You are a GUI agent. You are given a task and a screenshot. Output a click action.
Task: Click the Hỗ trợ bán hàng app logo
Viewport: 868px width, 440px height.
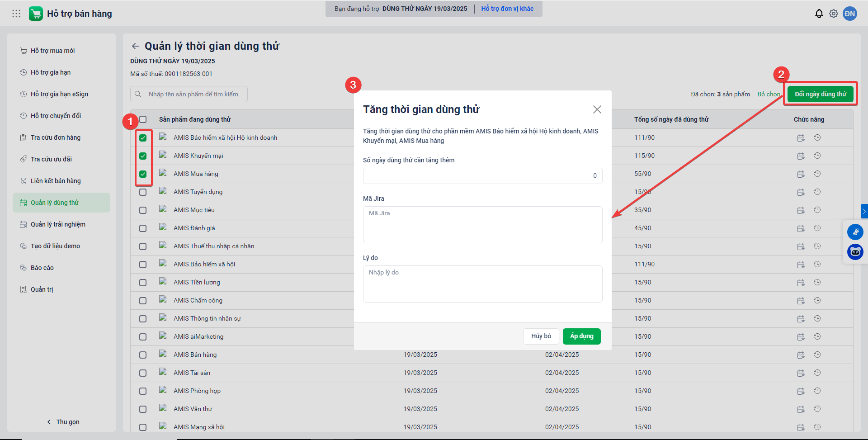36,14
